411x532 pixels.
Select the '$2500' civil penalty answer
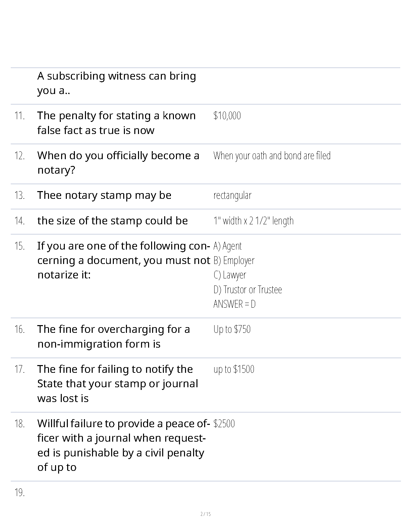(x=224, y=424)
